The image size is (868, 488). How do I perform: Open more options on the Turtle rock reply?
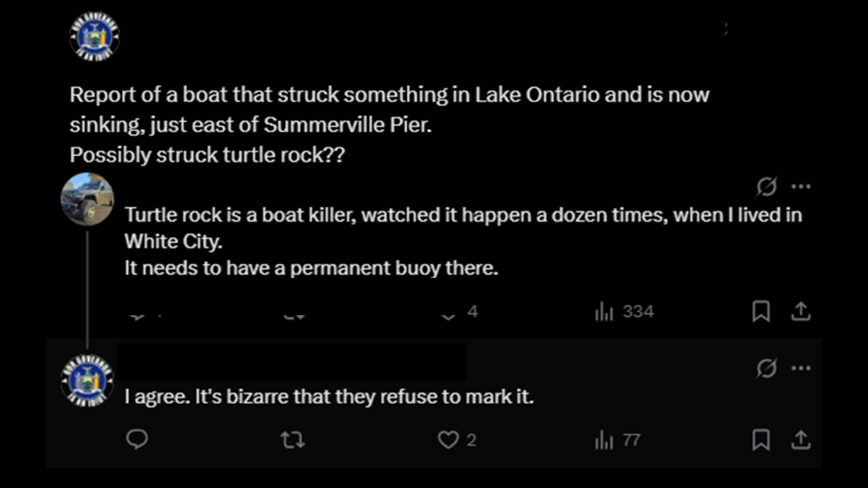tap(801, 186)
